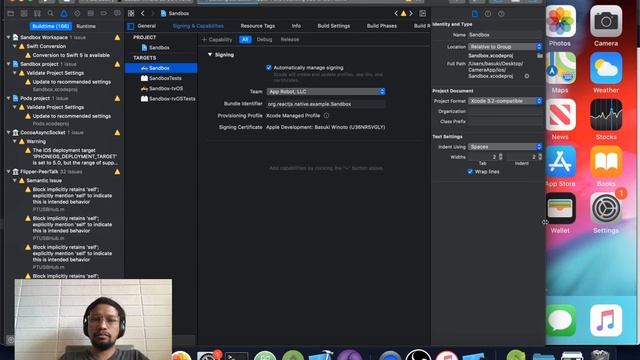Switch to Resource Tags tab
Screen dimensions: 640x360
[x=258, y=26]
